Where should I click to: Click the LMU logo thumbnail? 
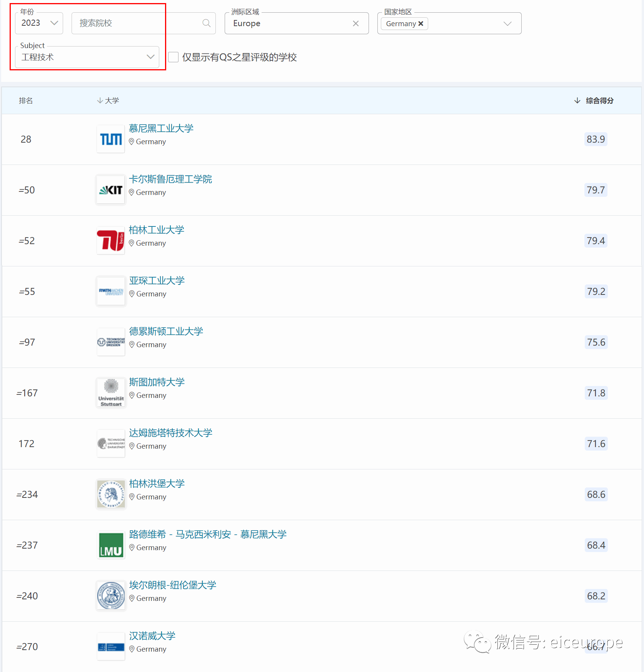111,545
